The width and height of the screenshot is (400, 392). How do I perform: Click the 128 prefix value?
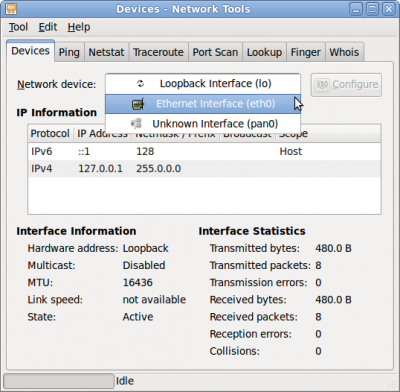[x=145, y=152]
